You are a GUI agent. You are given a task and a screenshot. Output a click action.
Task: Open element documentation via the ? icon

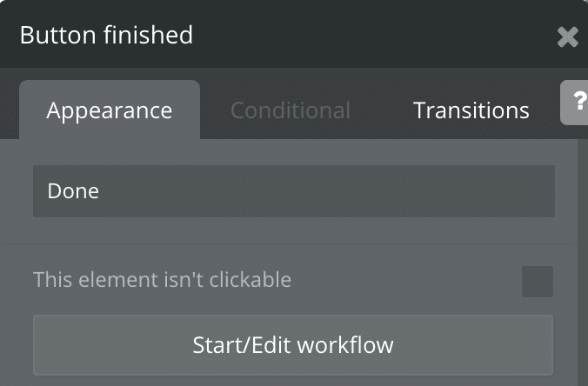click(577, 103)
